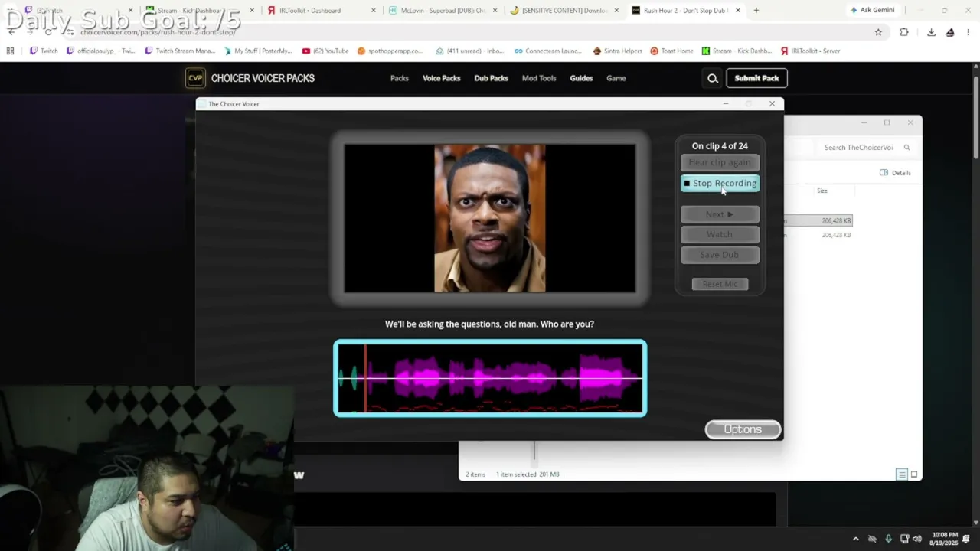Viewport: 980px width, 551px height.
Task: Open the Packs menu on the website
Action: pyautogui.click(x=400, y=78)
